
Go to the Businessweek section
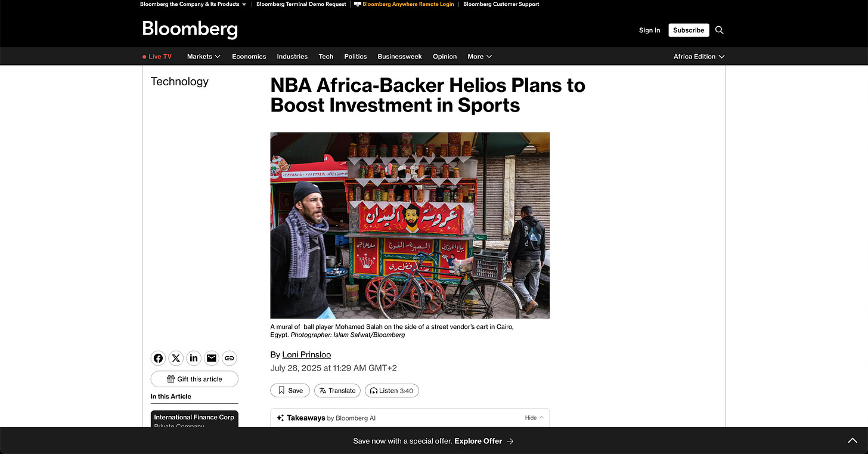coord(399,56)
